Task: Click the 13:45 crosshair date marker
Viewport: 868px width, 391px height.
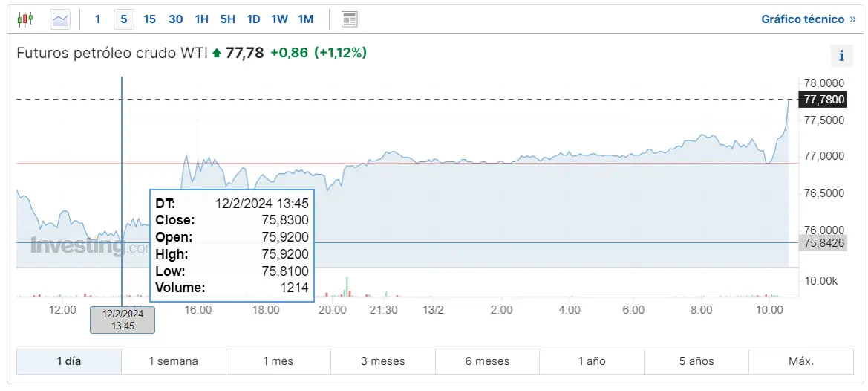Action: (123, 320)
